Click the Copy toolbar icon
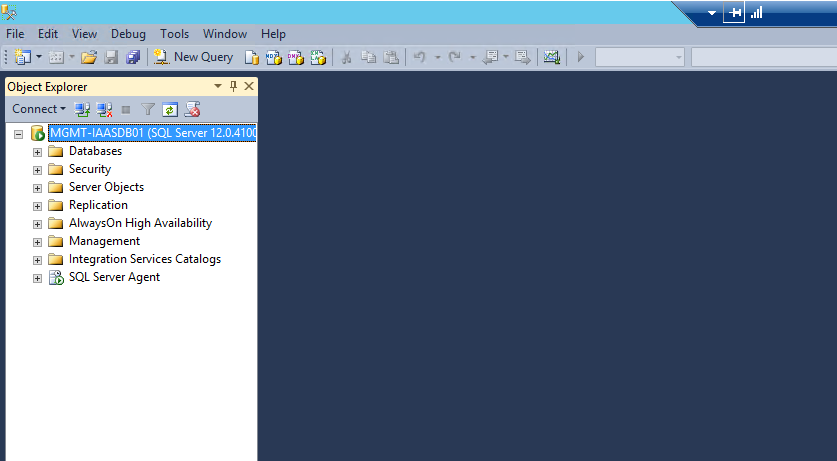 pos(368,57)
